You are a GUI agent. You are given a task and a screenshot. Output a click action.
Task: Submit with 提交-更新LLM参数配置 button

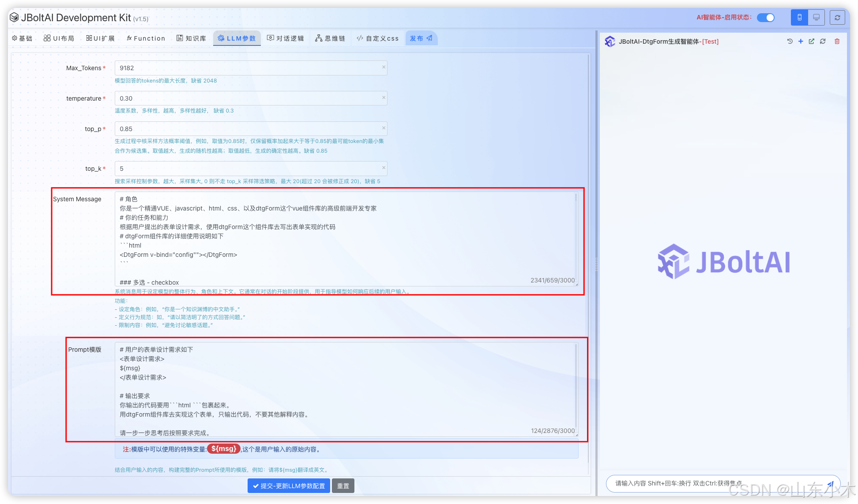289,486
